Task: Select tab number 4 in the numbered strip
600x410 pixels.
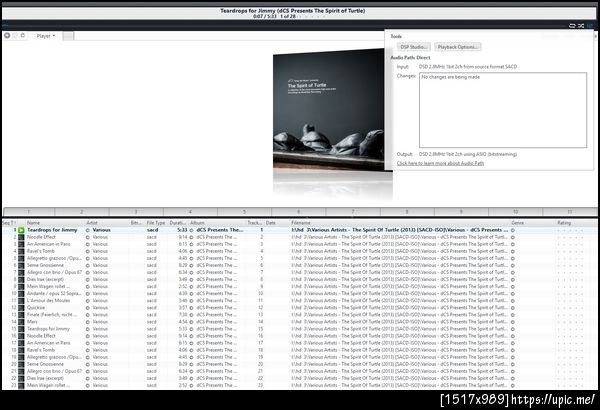Action: [190, 212]
